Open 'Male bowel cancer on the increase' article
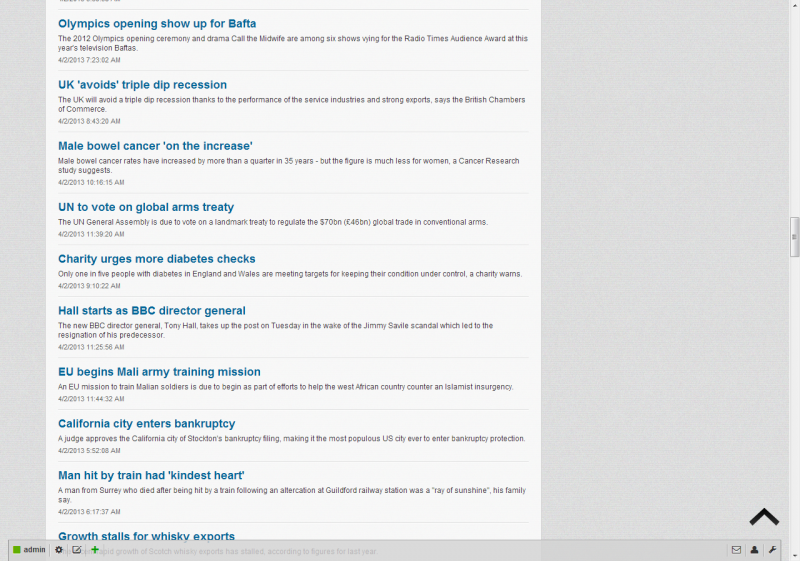 (155, 146)
